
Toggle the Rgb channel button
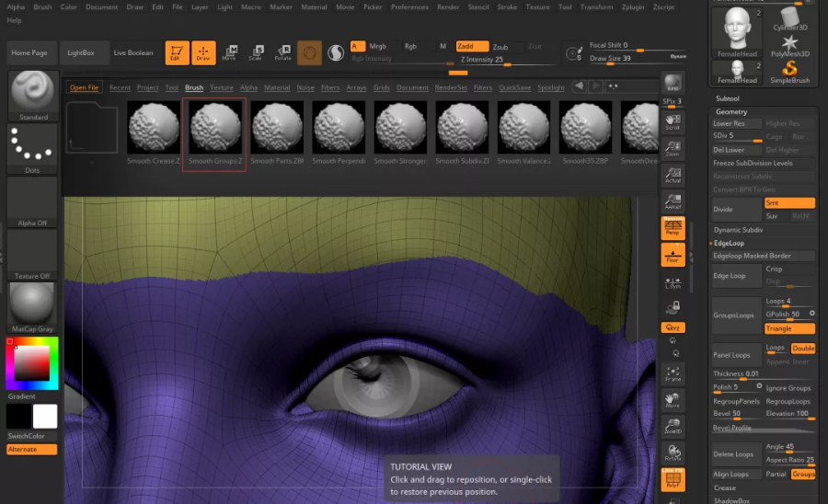click(410, 46)
